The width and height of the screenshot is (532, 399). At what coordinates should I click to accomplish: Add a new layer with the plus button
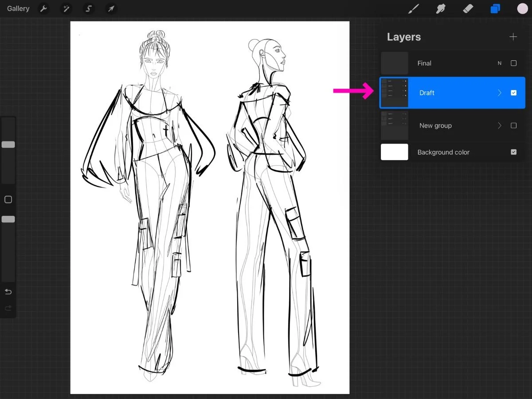coord(513,36)
